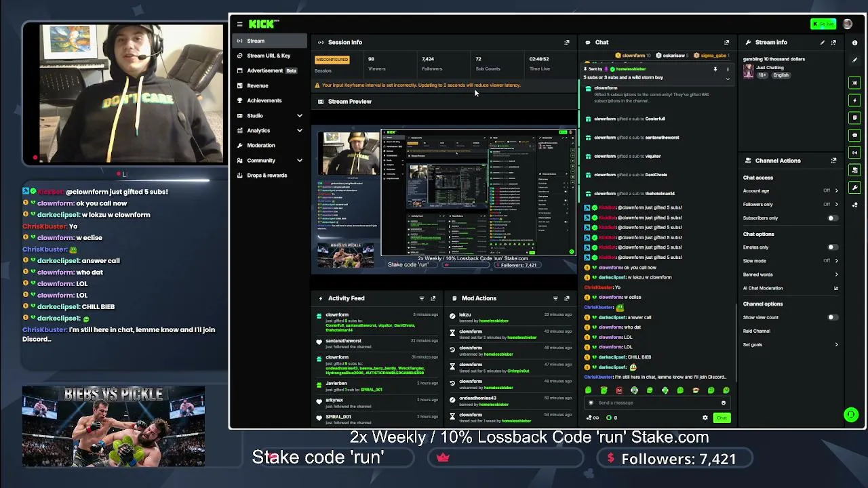Pop out the Session Info panel

[x=567, y=42]
